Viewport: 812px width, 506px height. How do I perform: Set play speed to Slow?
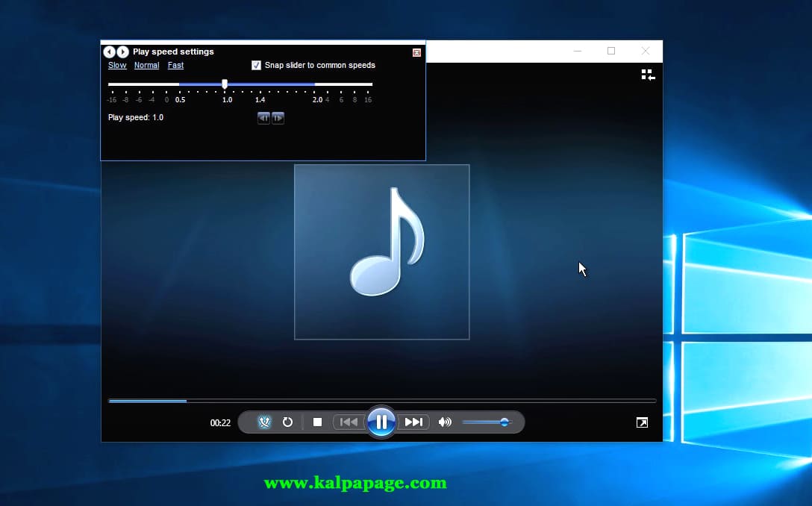[x=117, y=66]
